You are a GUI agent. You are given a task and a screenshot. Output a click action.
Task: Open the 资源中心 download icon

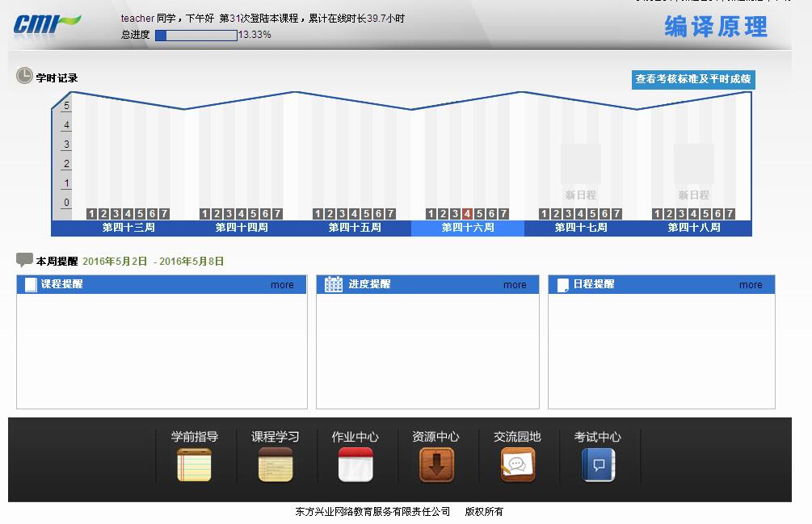pyautogui.click(x=436, y=465)
